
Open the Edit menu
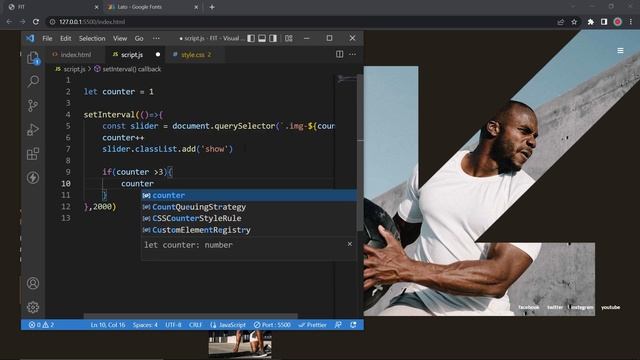pos(66,38)
